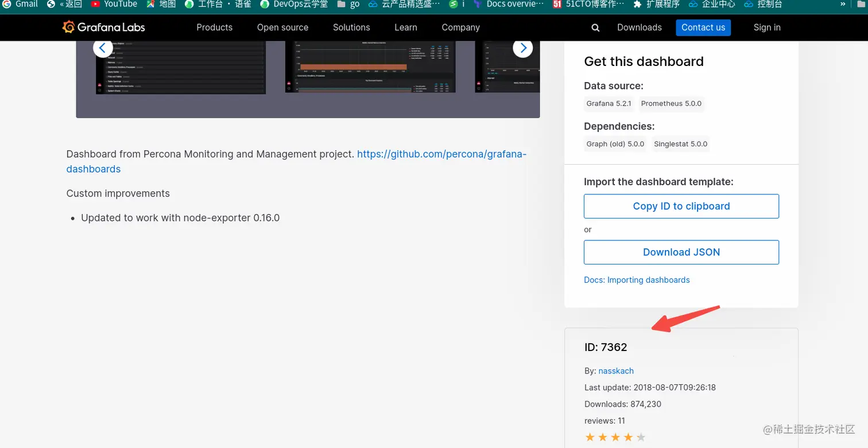
Task: Select the middle dashboard screenshot thumbnail
Action: (x=370, y=67)
